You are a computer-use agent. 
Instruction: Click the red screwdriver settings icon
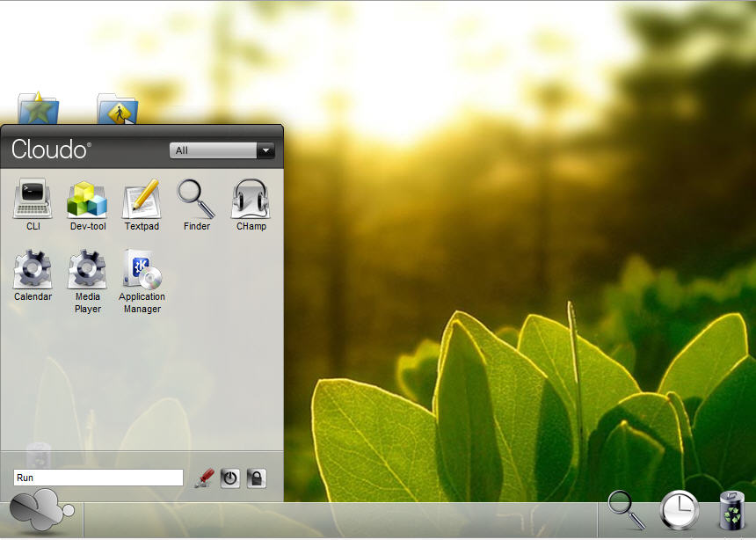pos(205,478)
